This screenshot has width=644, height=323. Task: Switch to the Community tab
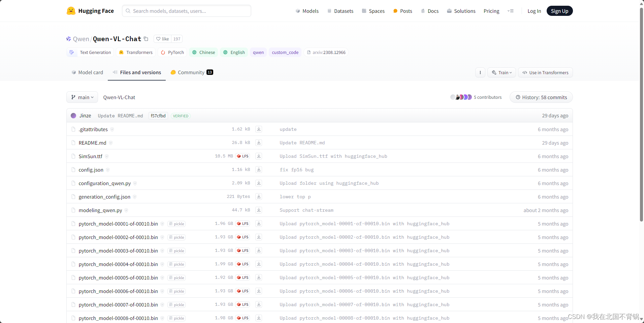(192, 72)
